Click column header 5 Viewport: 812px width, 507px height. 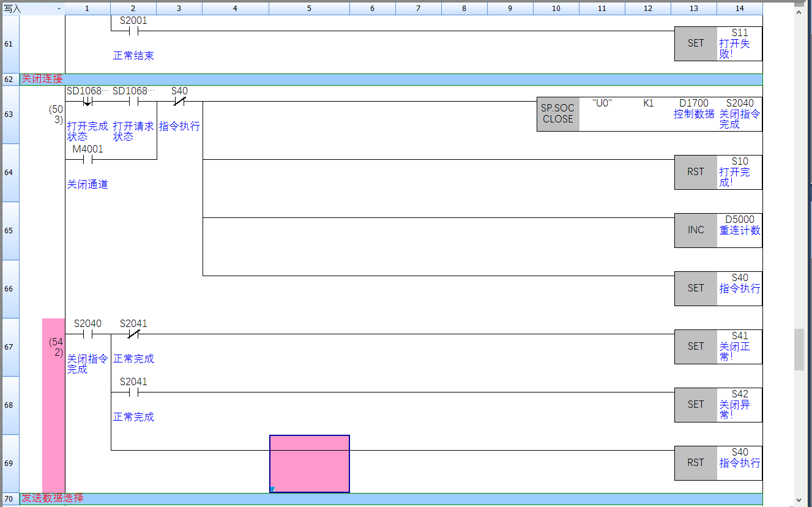309,9
